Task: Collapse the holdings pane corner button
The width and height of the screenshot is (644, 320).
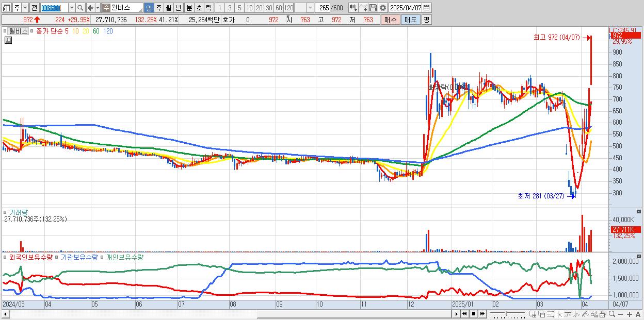Action: [639, 256]
